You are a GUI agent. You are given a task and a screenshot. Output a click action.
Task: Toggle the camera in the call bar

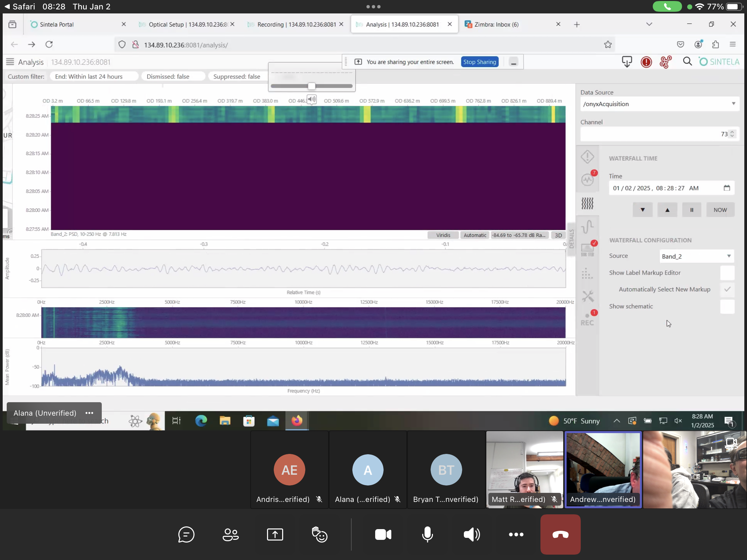pos(383,535)
